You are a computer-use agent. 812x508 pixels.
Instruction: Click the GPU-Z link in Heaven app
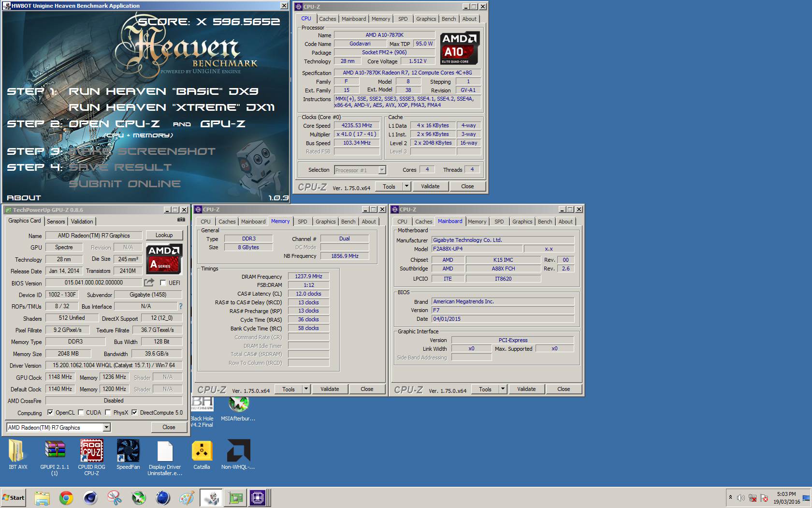click(223, 123)
